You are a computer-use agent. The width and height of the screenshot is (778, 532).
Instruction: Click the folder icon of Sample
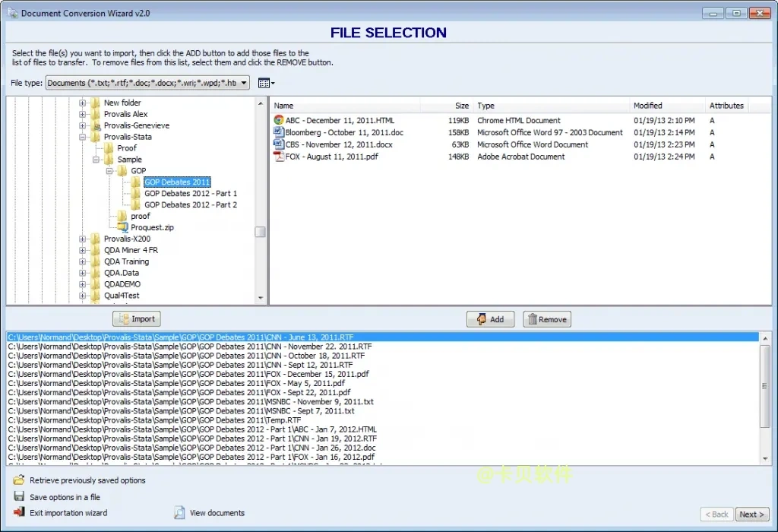coord(109,160)
